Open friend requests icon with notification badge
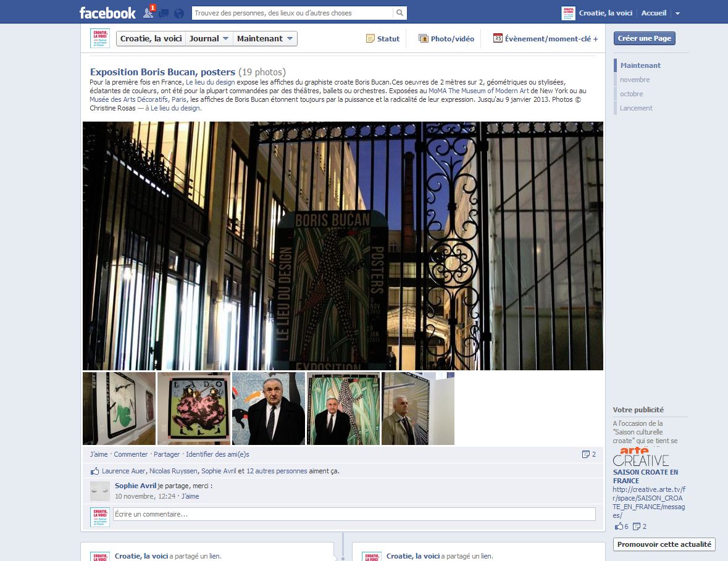 (x=148, y=13)
